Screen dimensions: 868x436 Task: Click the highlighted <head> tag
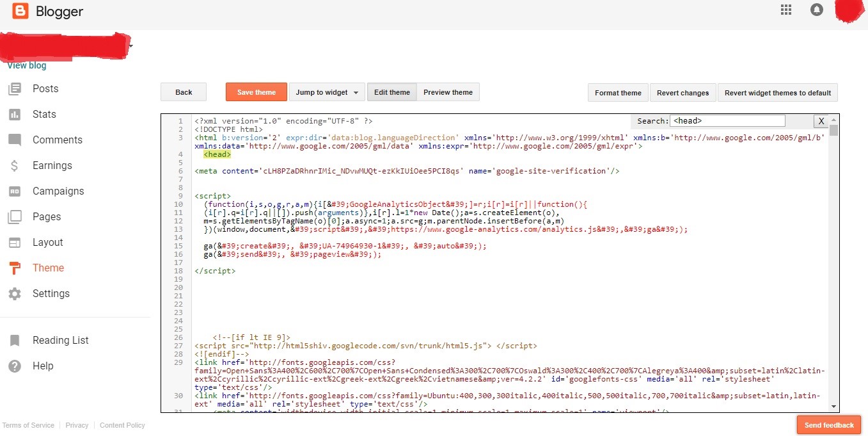click(x=217, y=154)
